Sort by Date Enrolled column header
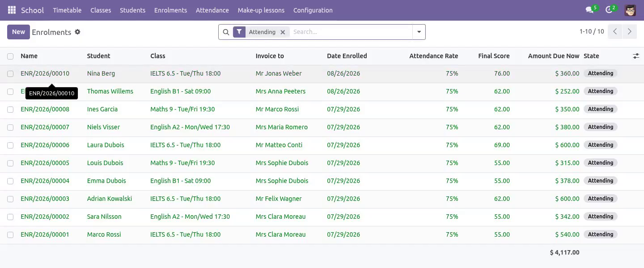Viewport: 644px width, 268px height. (347, 56)
